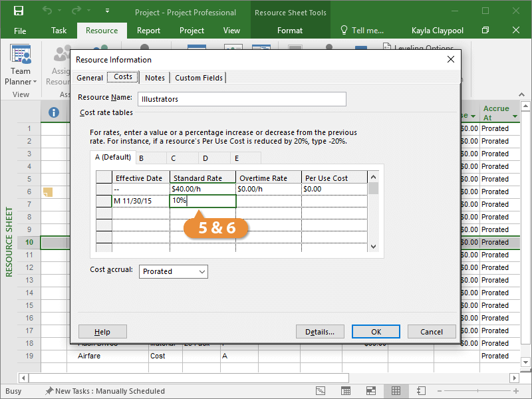This screenshot has width=532, height=399.
Task: Close the Resource Information dialog with X
Action: tap(450, 59)
